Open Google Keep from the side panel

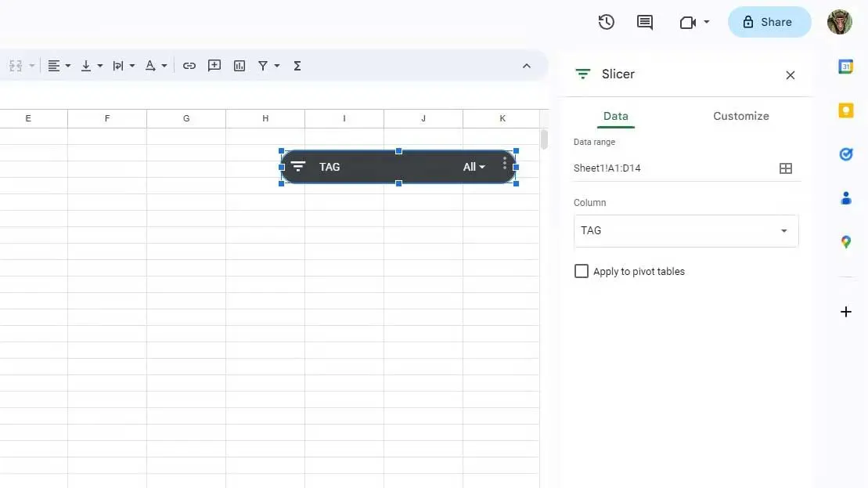click(x=845, y=110)
